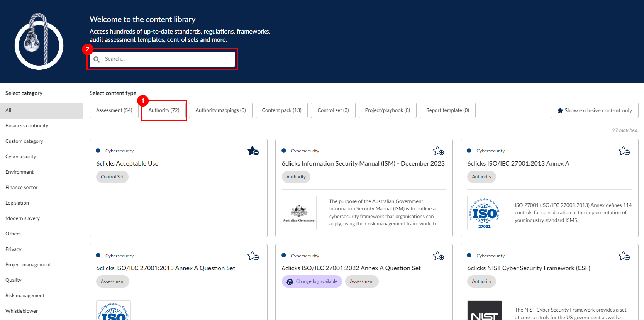
Task: Click Assessment tag on 27001:2022 Question Set
Action: 362,281
